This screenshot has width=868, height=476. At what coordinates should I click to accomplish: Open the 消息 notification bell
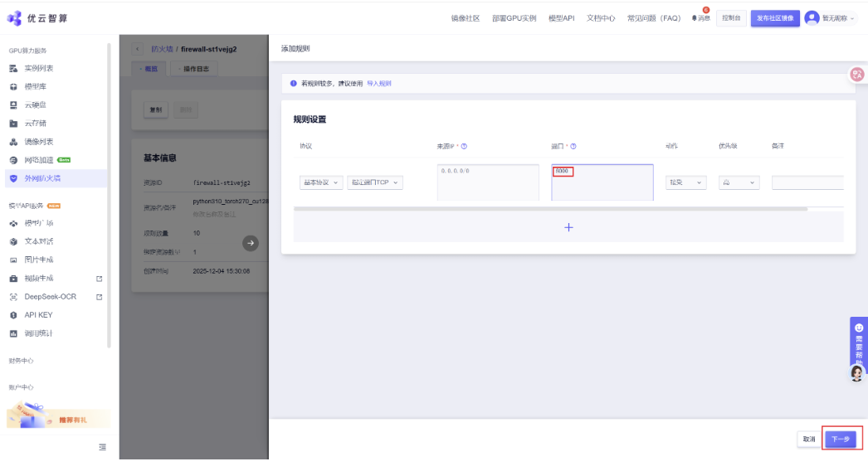pyautogui.click(x=700, y=18)
